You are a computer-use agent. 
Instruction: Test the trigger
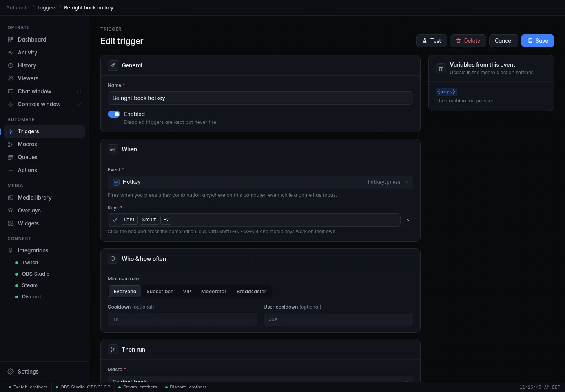[432, 41]
